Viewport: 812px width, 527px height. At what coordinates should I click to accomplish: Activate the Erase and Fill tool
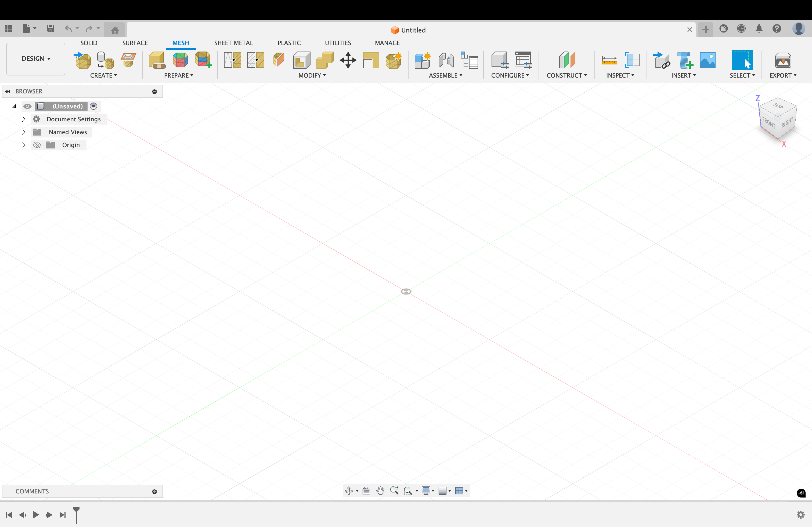pyautogui.click(x=302, y=60)
